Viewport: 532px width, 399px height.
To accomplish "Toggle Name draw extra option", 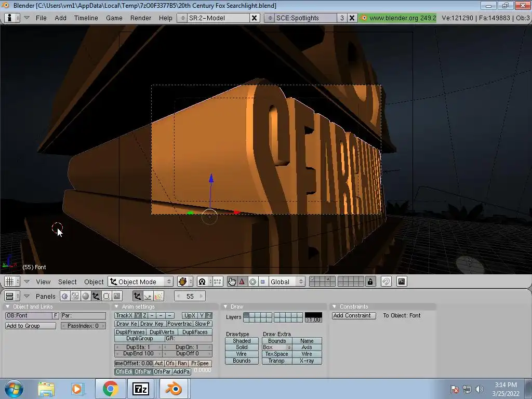I will [307, 341].
